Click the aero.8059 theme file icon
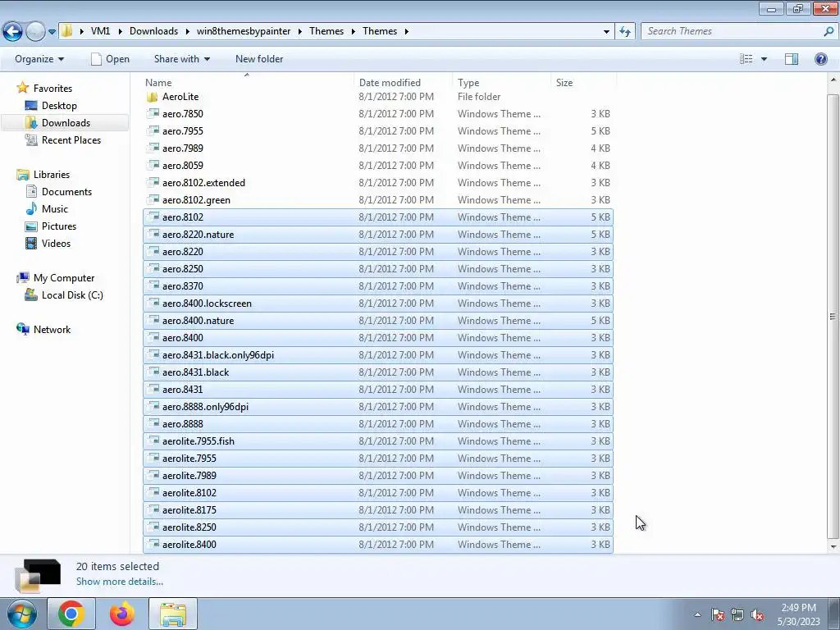840x630 pixels. 153,165
